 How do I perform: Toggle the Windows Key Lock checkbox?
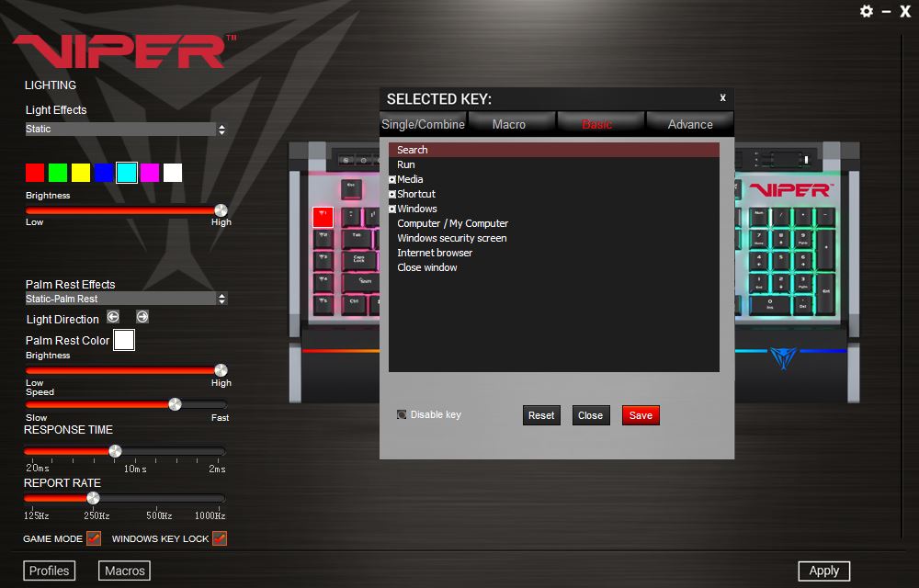(220, 538)
